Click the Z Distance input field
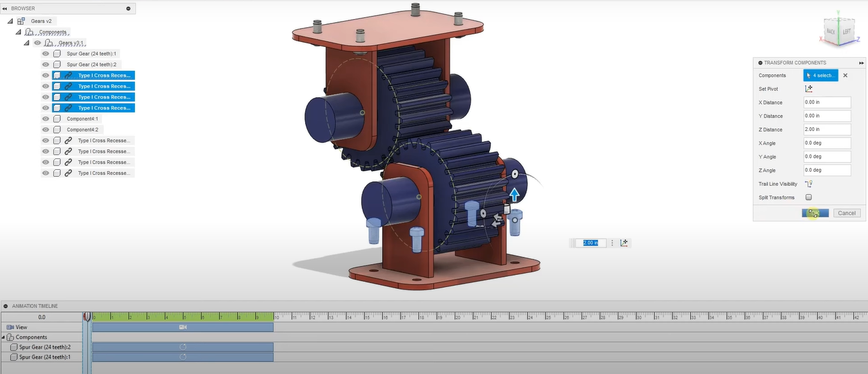This screenshot has width=868, height=374. click(827, 130)
